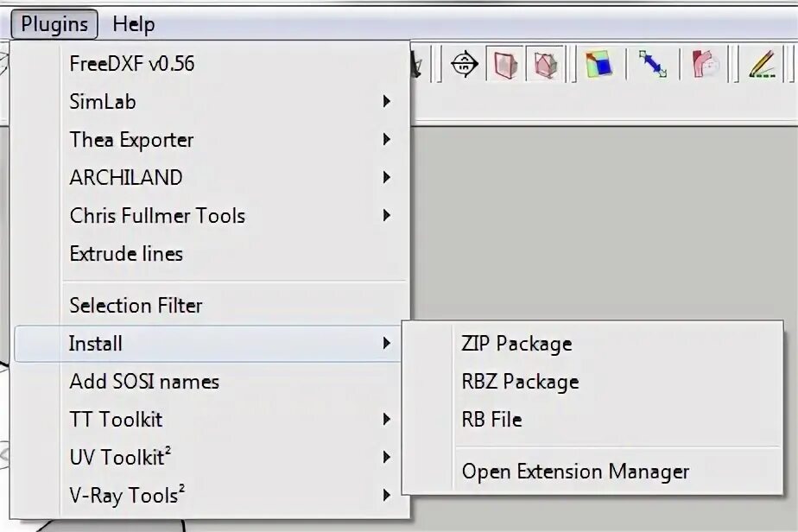Select the pencil with dashed line tool
Image resolution: width=798 pixels, height=532 pixels.
(763, 64)
